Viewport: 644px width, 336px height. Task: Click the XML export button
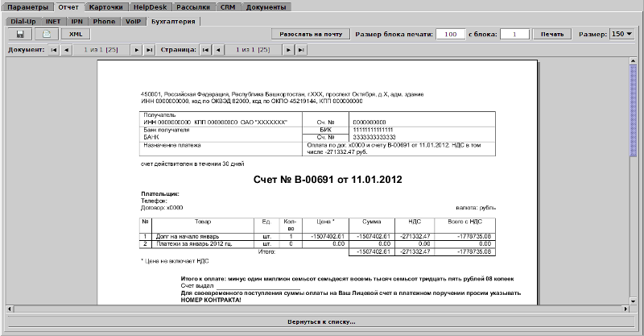coord(76,35)
